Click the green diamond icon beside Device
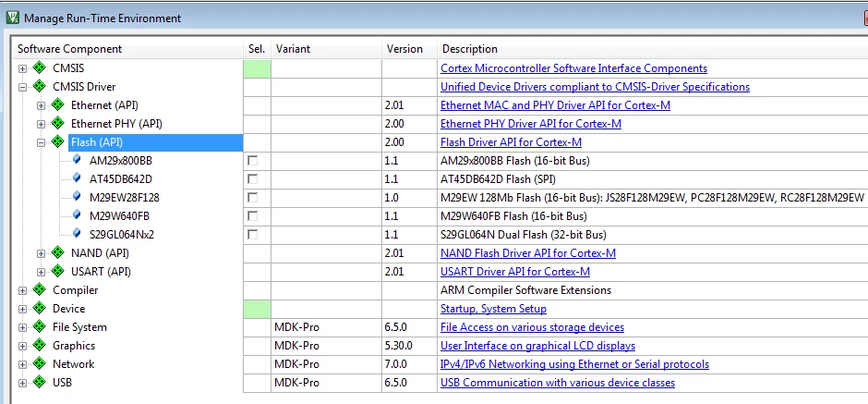This screenshot has width=868, height=404. coord(39,308)
